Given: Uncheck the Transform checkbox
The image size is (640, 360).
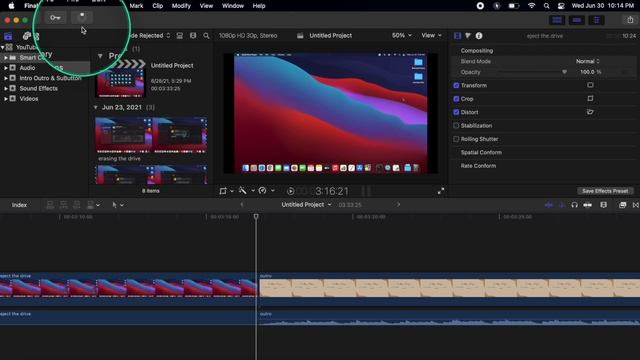Looking at the screenshot, I should (x=456, y=85).
